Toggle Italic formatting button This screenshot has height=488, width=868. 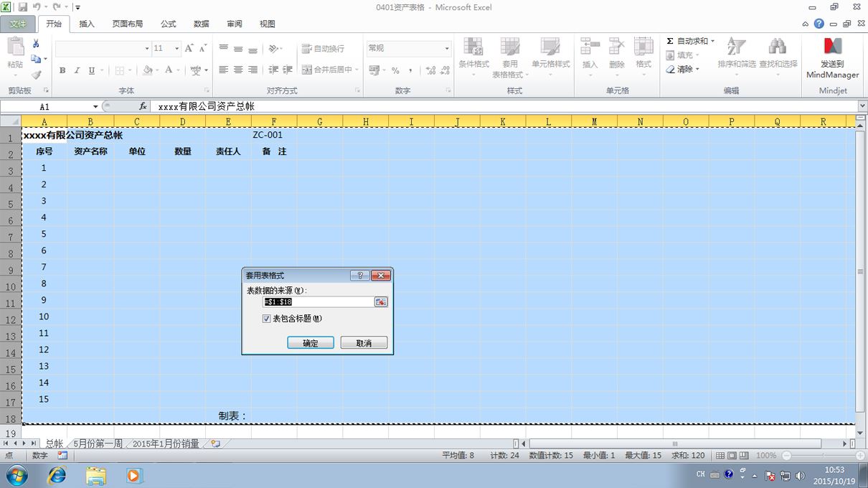77,70
